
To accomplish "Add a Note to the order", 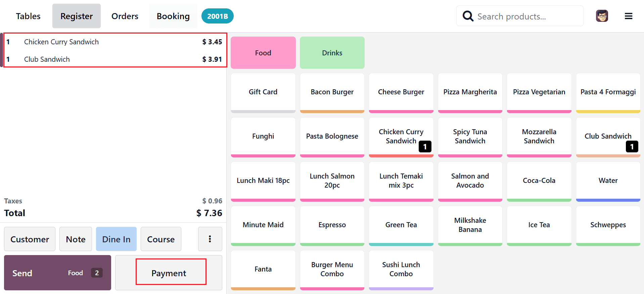I will [x=75, y=239].
